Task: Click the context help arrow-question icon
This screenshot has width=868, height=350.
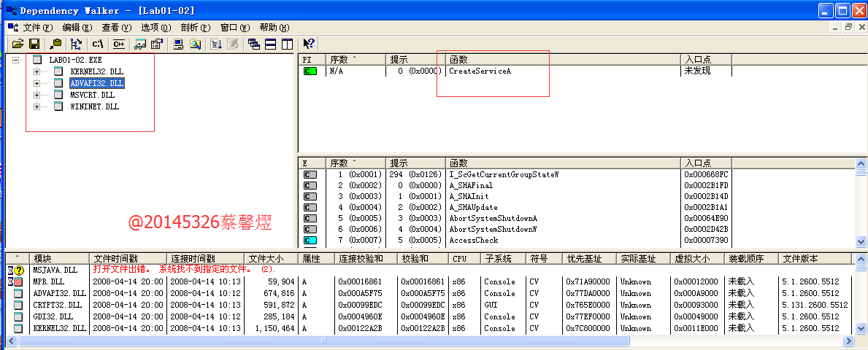Action: pos(309,44)
